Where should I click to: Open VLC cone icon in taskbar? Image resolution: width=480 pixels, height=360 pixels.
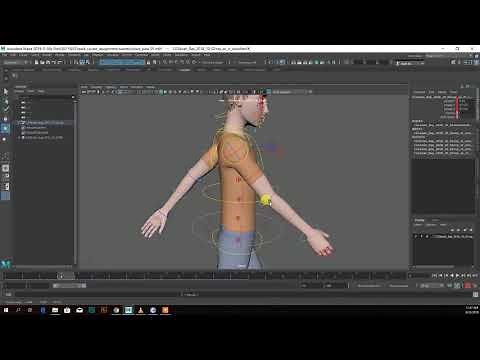pos(141,310)
